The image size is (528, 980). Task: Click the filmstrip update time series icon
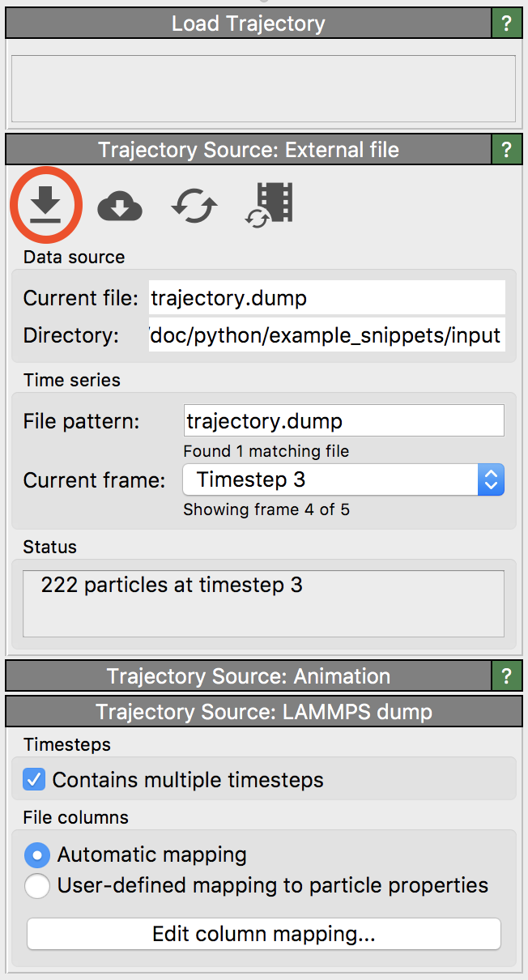click(270, 204)
